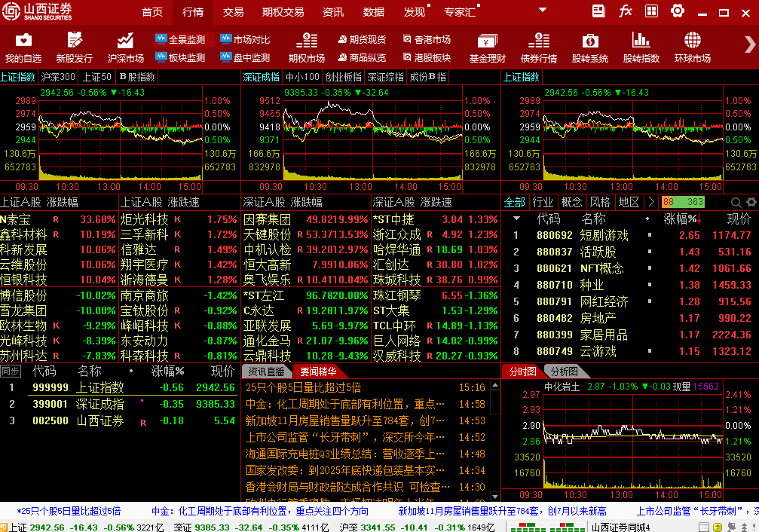Open 商品纵览 overview
Screen dimensions: 759x532
(x=362, y=57)
